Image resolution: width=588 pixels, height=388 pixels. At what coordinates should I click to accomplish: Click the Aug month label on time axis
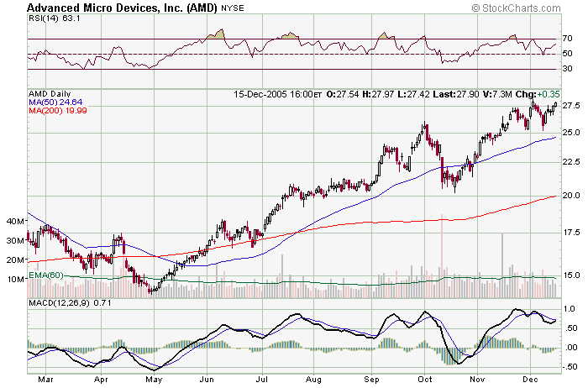pos(313,380)
